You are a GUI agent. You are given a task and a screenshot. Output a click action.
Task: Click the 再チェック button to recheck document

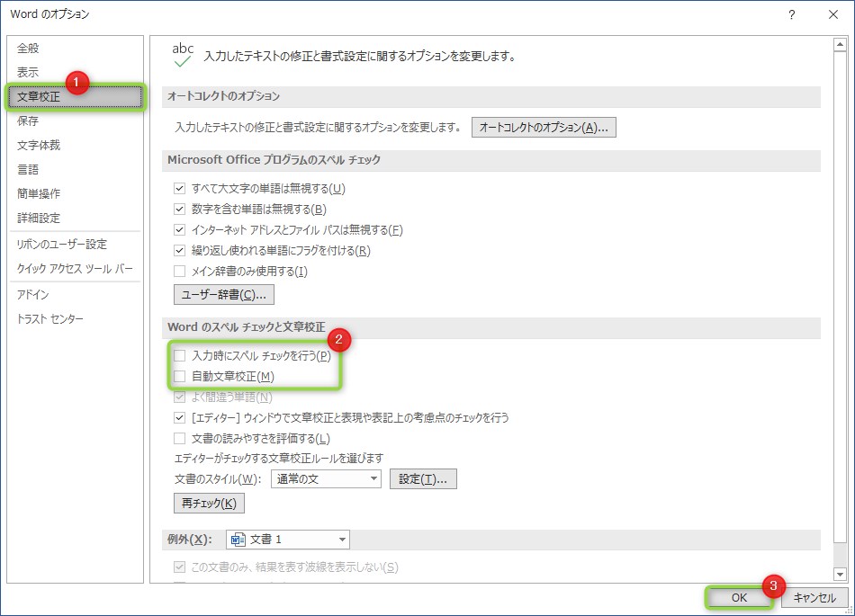[x=209, y=503]
